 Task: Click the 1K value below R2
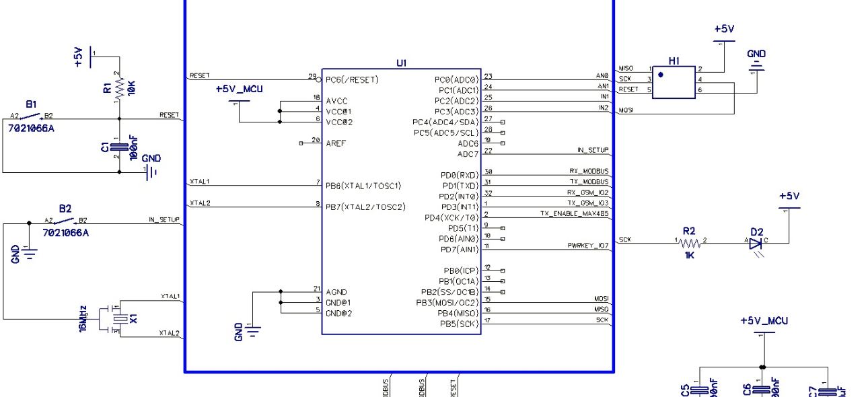689,255
